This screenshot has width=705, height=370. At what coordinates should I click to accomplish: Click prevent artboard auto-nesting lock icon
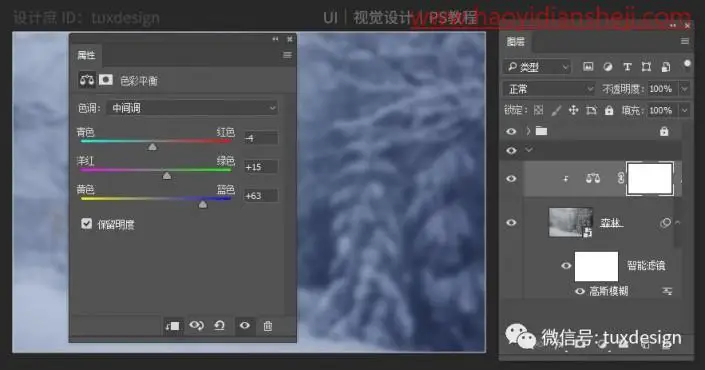(591, 110)
